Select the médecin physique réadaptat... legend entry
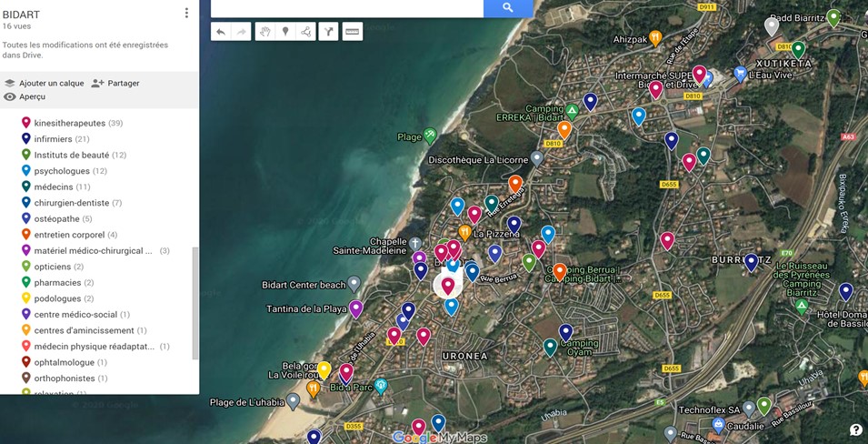The image size is (868, 444). [x=95, y=347]
